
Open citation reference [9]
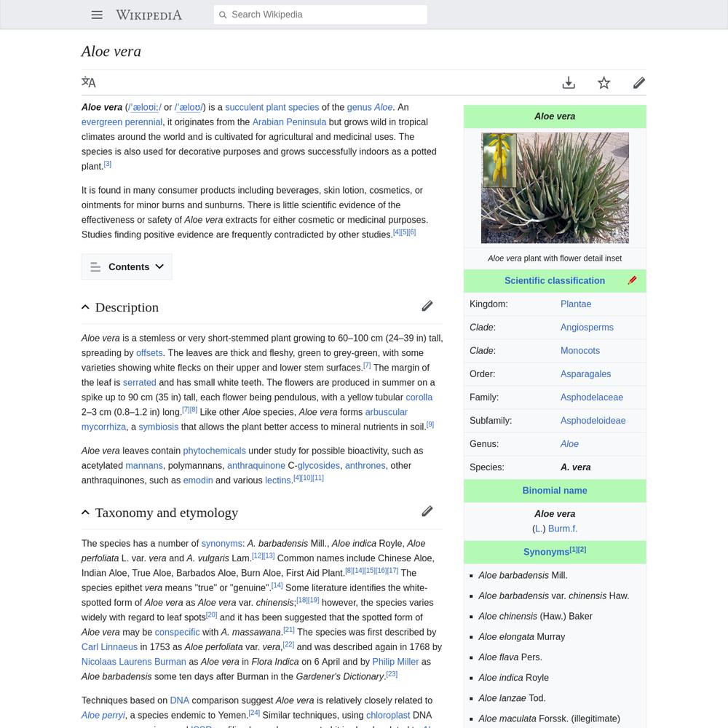(x=430, y=424)
